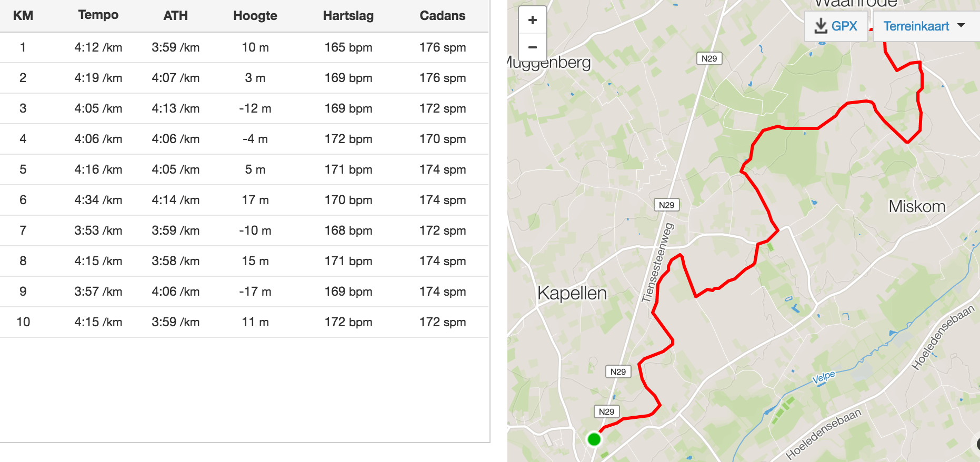Click the KM column header

23,16
